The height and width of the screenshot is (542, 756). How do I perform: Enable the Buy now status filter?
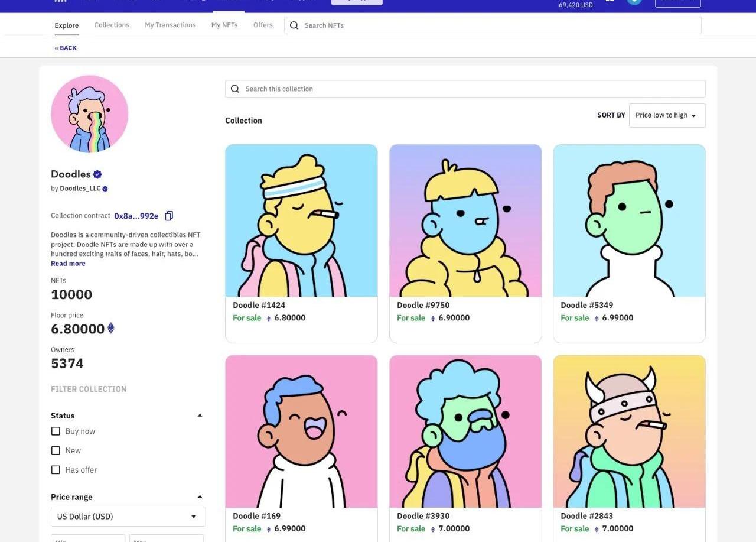(56, 431)
